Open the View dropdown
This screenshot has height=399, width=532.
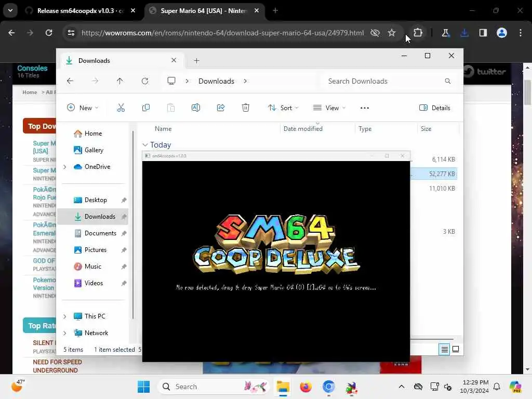[x=329, y=108]
